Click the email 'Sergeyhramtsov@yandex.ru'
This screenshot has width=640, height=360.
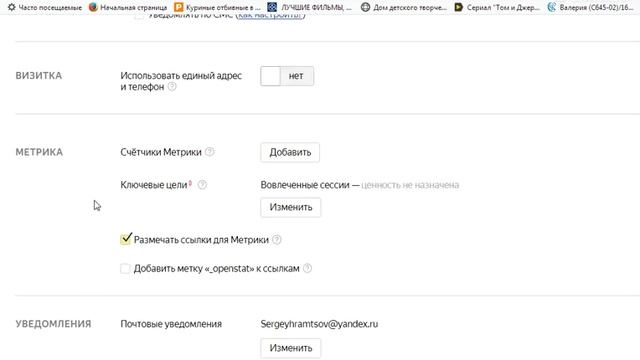pos(319,324)
